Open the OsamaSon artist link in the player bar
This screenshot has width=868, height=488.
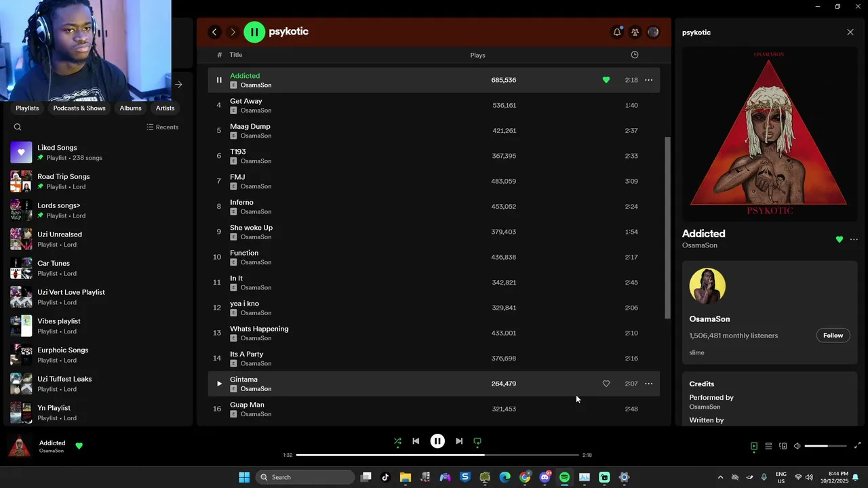point(52,451)
